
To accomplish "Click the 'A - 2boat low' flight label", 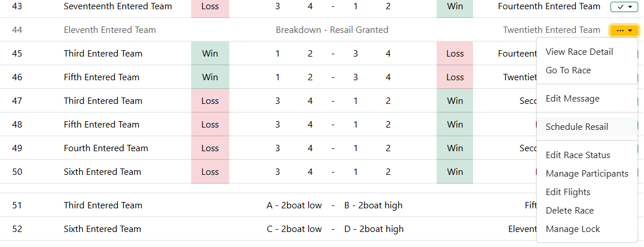I will click(x=294, y=205).
